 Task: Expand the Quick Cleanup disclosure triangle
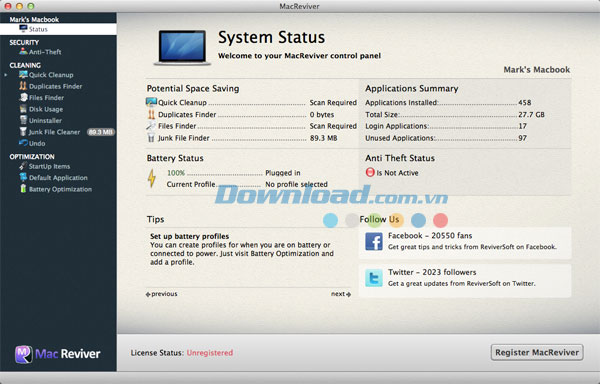6,75
